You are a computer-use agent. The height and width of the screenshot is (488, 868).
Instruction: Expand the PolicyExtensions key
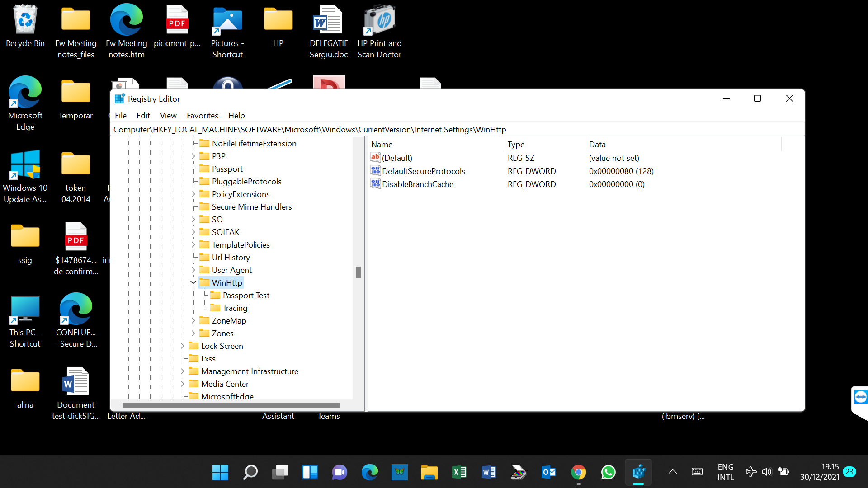(193, 194)
